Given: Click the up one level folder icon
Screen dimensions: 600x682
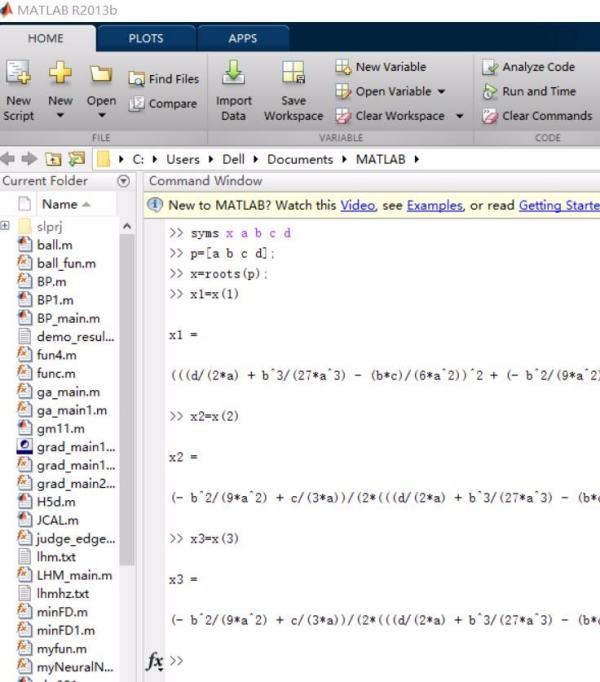Looking at the screenshot, I should point(53,159).
